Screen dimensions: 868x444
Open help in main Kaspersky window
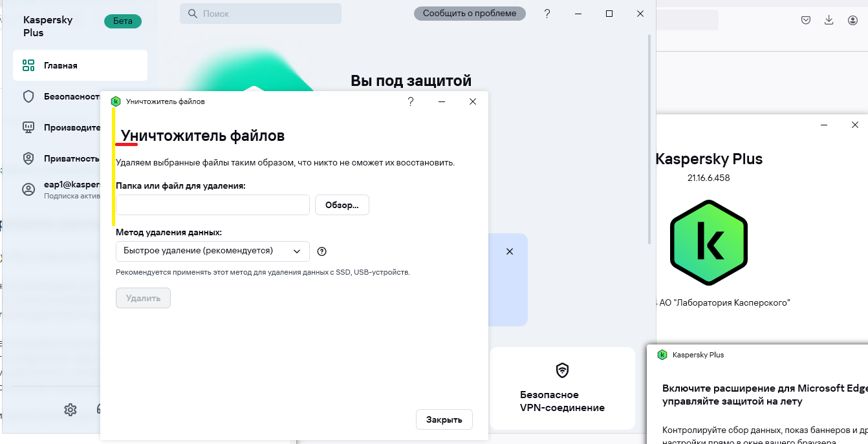click(x=547, y=14)
